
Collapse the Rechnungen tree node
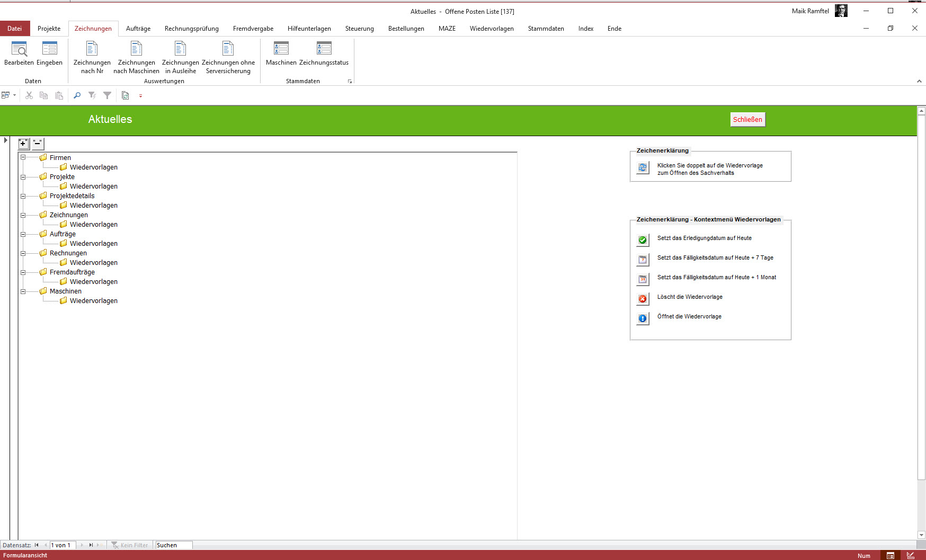click(23, 253)
